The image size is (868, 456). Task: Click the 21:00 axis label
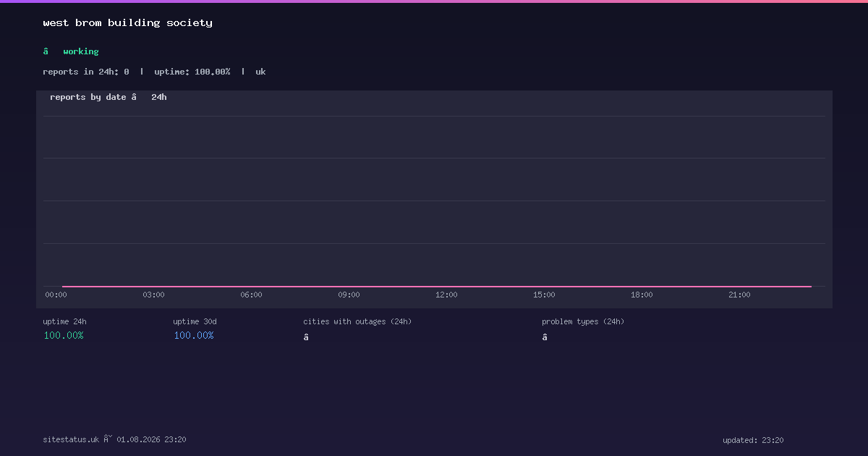pyautogui.click(x=739, y=295)
